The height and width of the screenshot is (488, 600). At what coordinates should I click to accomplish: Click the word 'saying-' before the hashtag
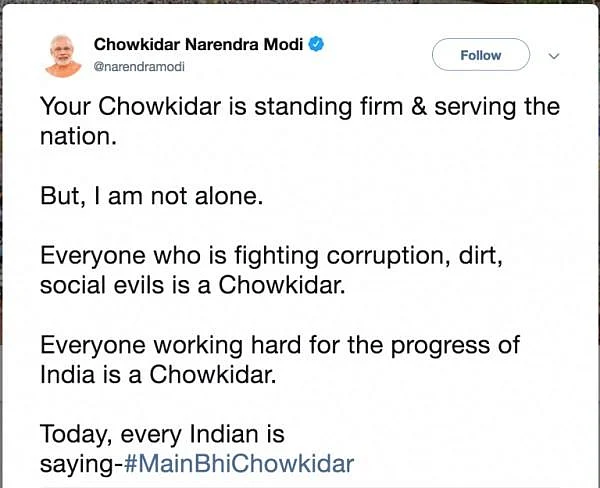pos(82,465)
